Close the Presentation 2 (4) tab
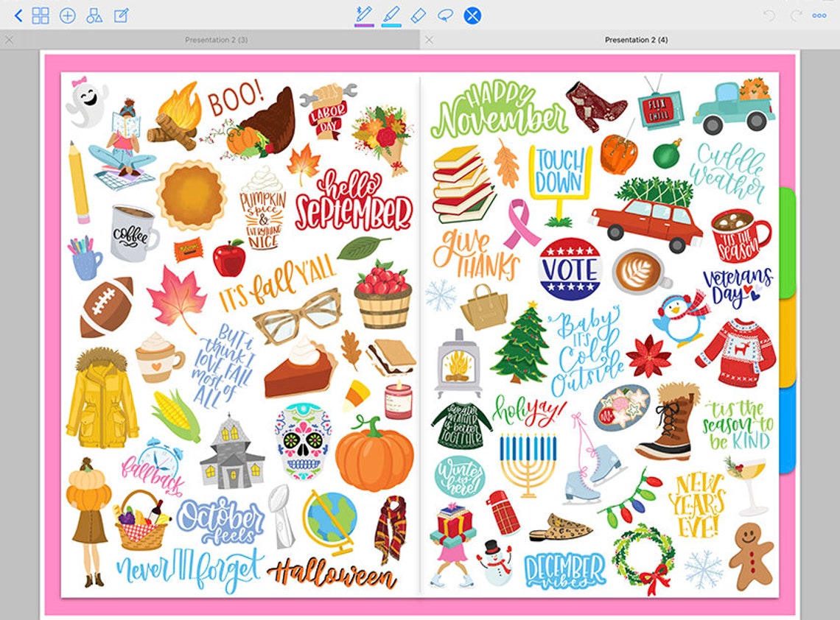Screen dimensions: 840x620 (x=430, y=40)
